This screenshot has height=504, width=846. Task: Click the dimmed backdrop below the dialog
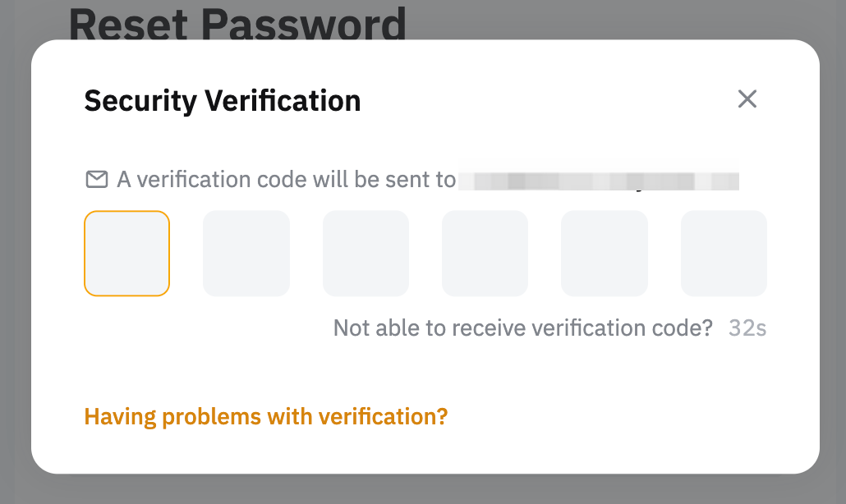click(x=423, y=489)
